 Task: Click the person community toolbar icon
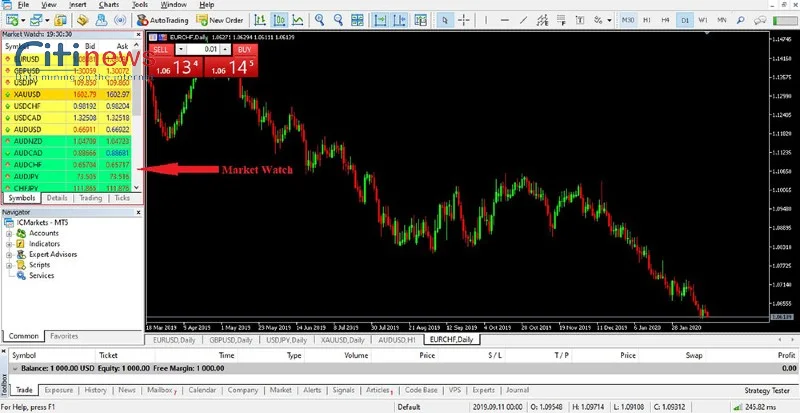tap(101, 20)
